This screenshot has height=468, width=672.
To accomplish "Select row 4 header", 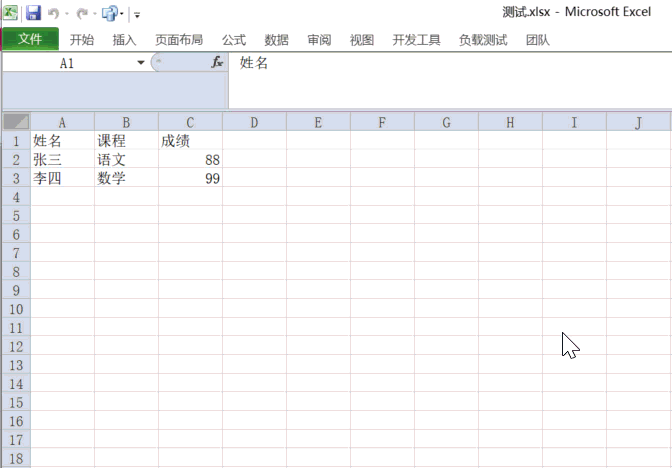I will [16, 197].
